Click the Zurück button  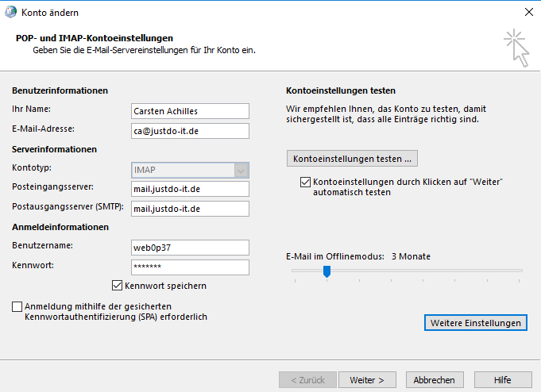[x=307, y=379]
